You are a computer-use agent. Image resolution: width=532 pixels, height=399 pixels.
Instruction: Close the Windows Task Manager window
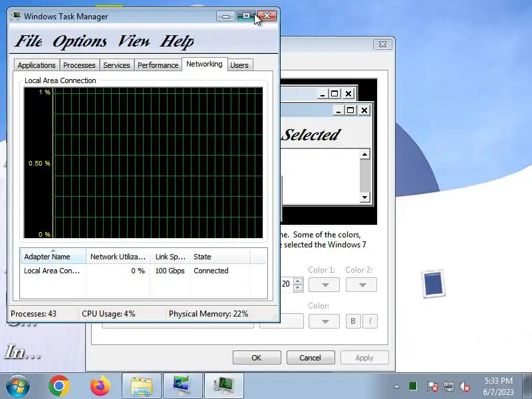click(267, 16)
